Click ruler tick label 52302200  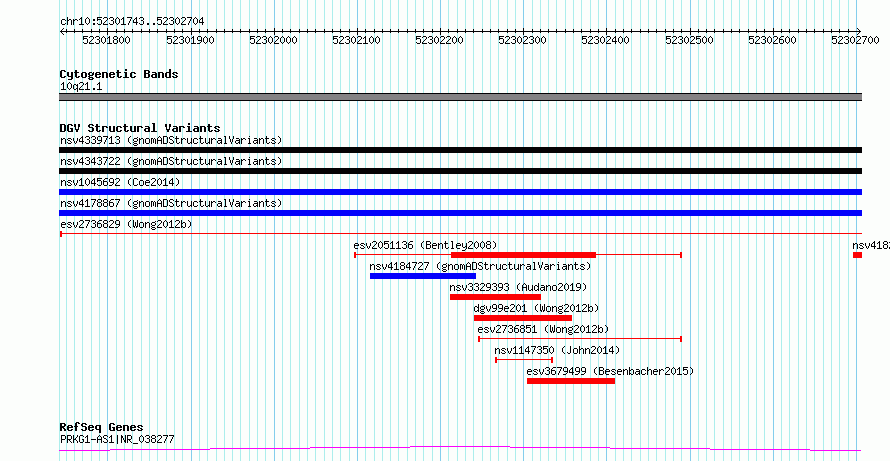coord(440,40)
